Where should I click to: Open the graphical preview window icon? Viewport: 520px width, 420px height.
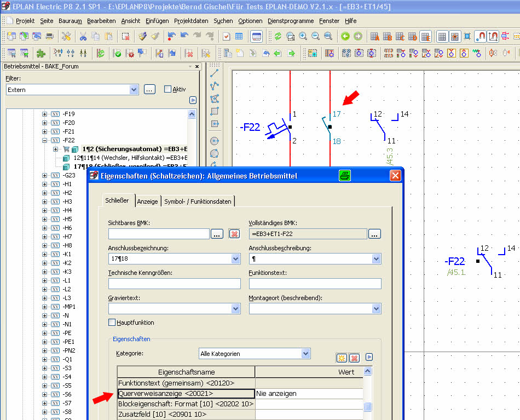pyautogui.click(x=257, y=37)
